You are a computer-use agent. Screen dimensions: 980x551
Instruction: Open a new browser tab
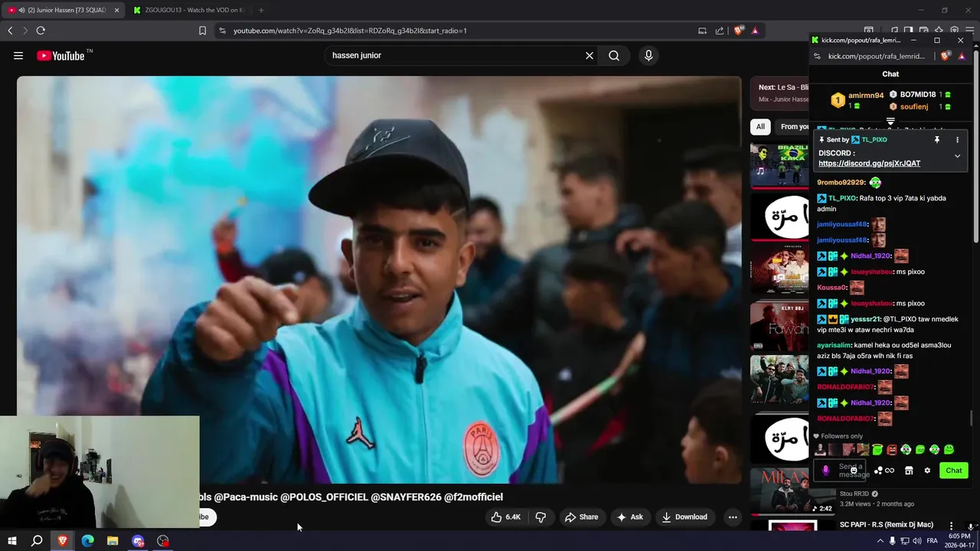click(x=261, y=10)
